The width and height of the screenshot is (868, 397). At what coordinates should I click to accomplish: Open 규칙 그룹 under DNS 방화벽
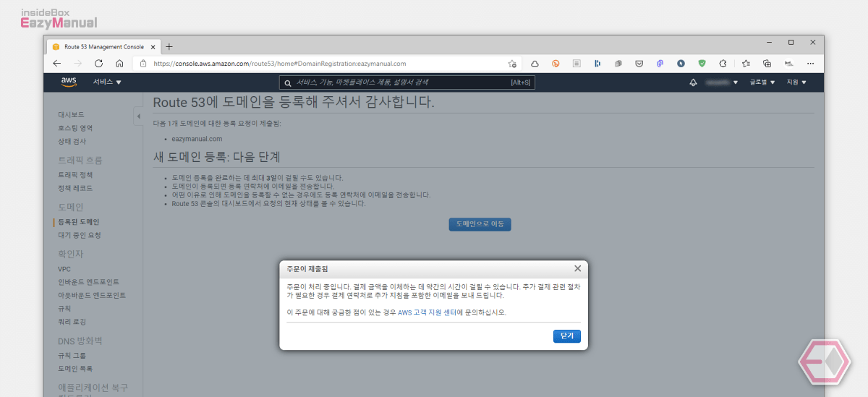pos(72,355)
